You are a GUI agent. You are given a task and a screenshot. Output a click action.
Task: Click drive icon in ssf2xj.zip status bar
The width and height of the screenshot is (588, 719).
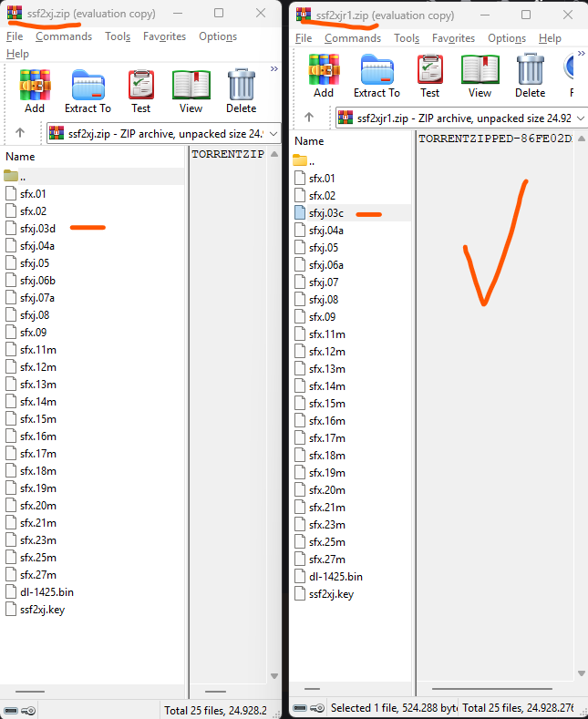(11, 710)
